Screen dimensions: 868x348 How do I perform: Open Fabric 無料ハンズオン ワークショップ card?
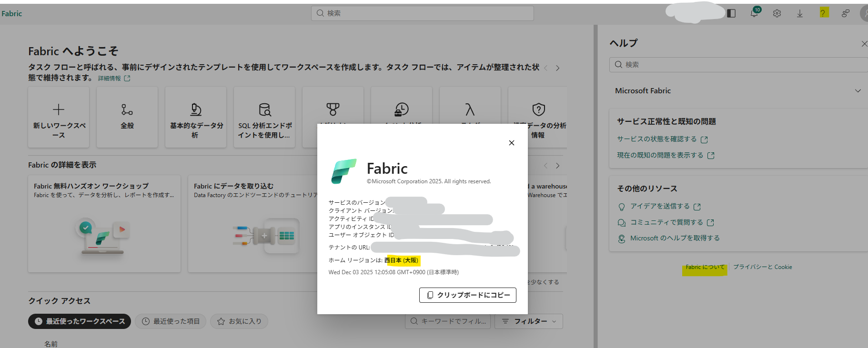coord(104,224)
